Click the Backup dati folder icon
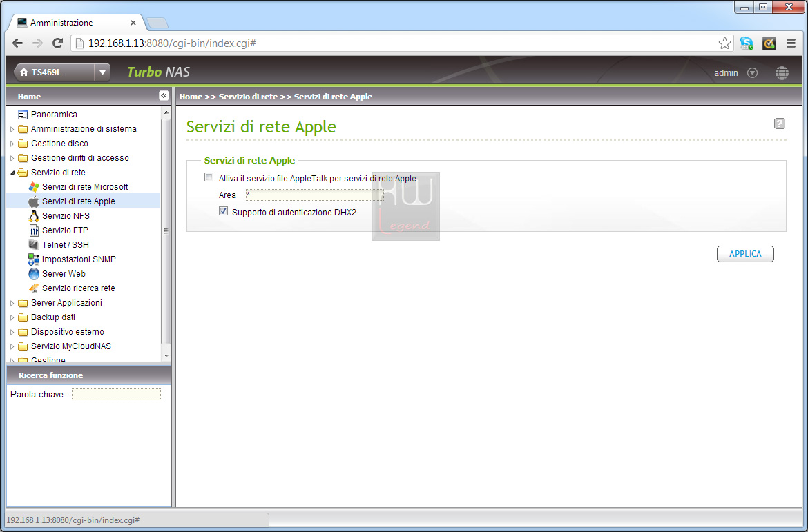808x532 pixels. tap(23, 317)
